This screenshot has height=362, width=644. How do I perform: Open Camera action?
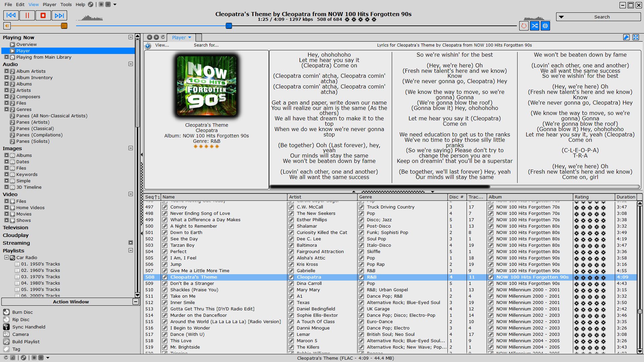[x=20, y=334]
